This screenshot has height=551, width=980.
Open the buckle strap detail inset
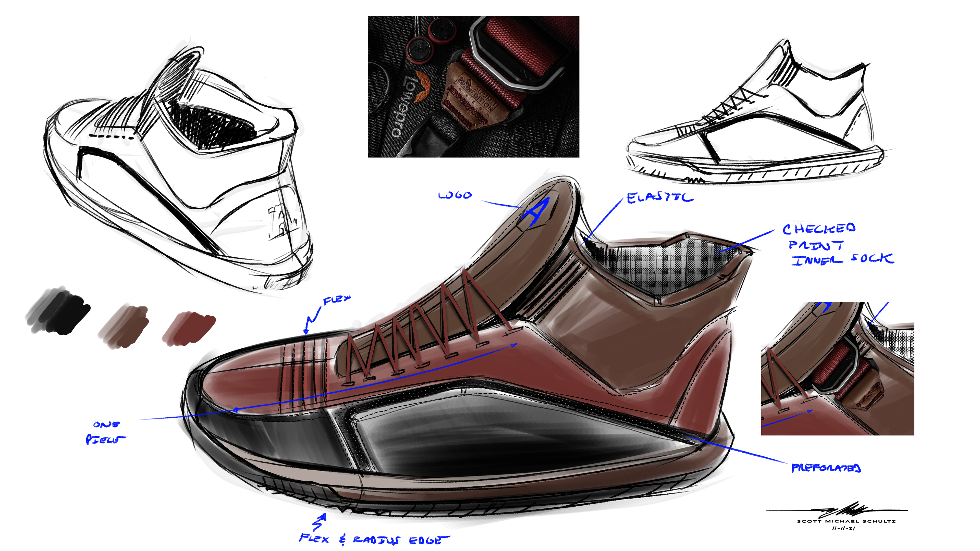837,368
